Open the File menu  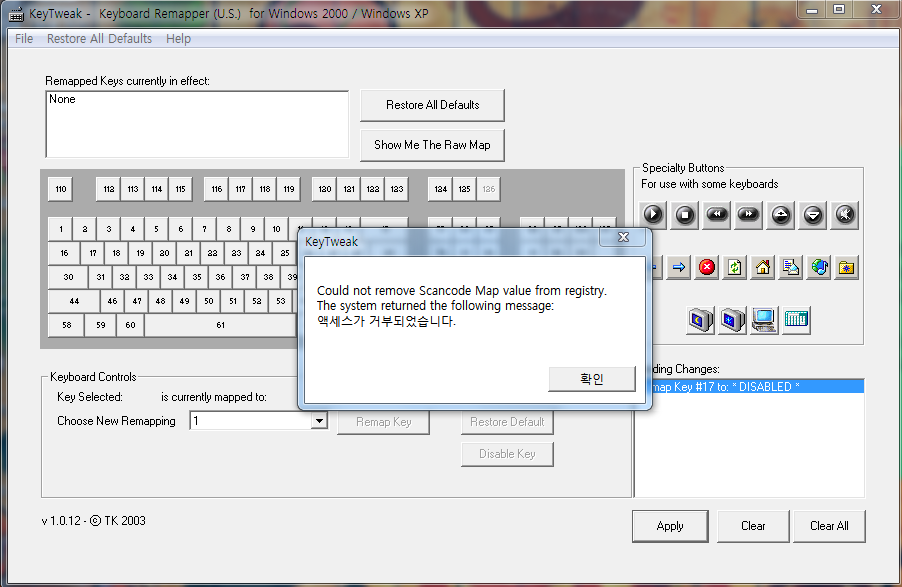[x=24, y=39]
